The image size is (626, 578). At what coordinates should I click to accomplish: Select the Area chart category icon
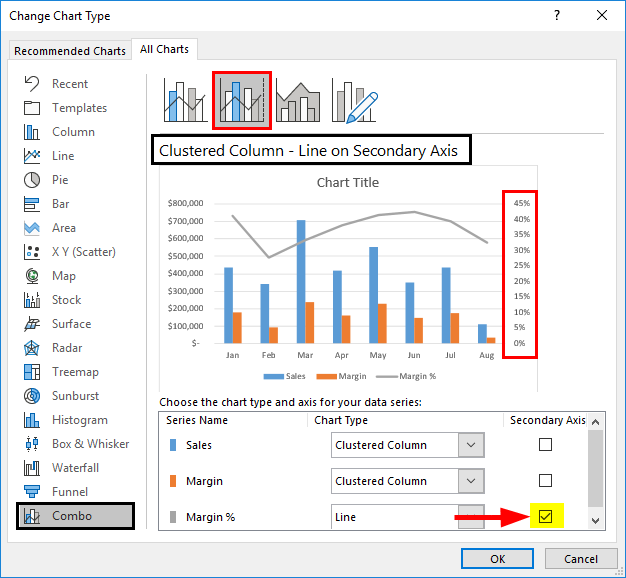(32, 228)
